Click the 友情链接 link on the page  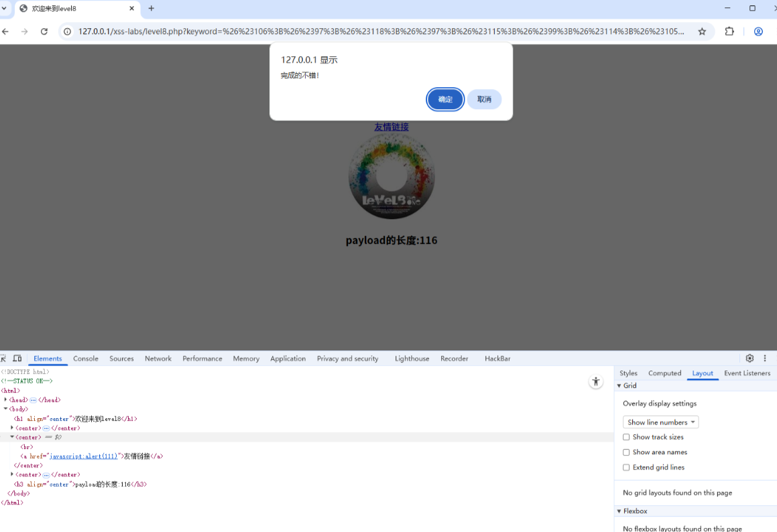click(392, 127)
